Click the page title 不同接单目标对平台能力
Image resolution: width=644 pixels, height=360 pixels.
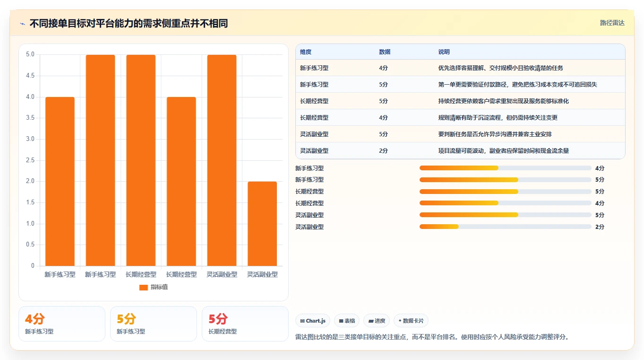coord(129,23)
